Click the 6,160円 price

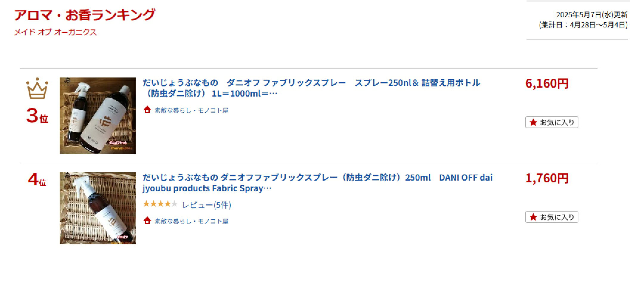[547, 83]
